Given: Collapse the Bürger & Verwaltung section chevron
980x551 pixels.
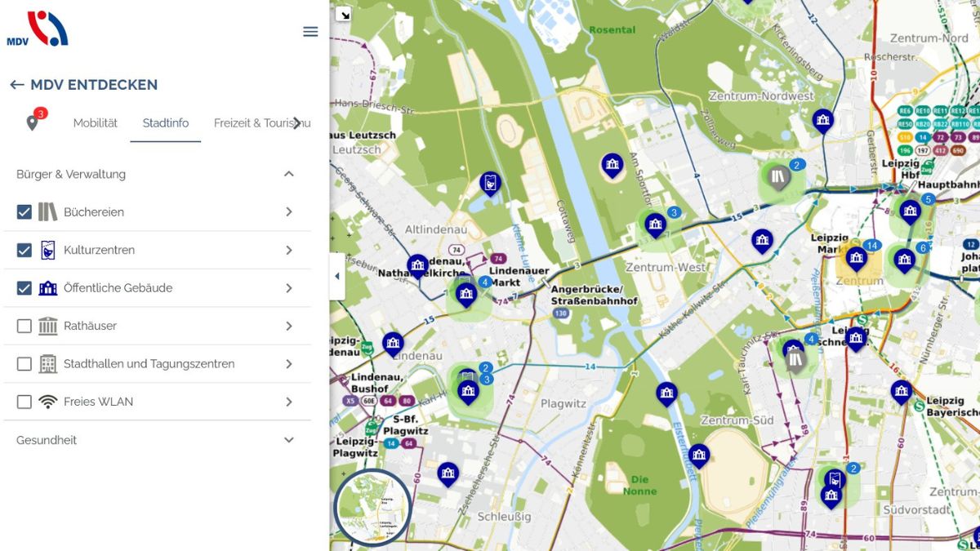Looking at the screenshot, I should tap(288, 174).
